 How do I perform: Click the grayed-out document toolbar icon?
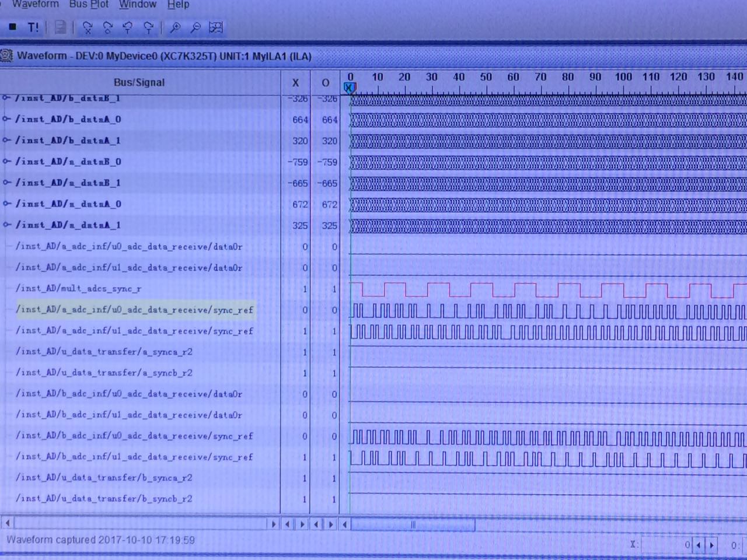click(60, 27)
